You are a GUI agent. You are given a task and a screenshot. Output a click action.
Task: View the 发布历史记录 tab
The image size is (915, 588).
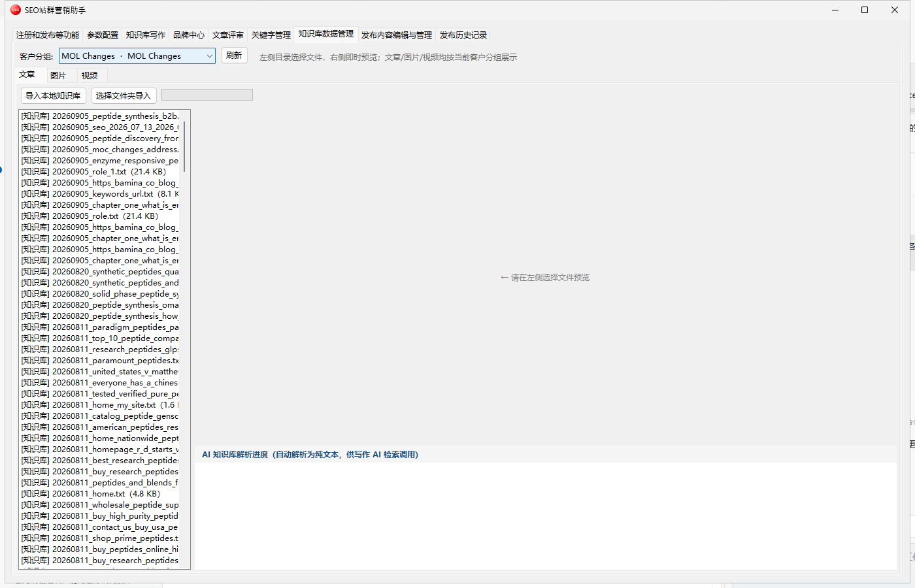tap(463, 35)
